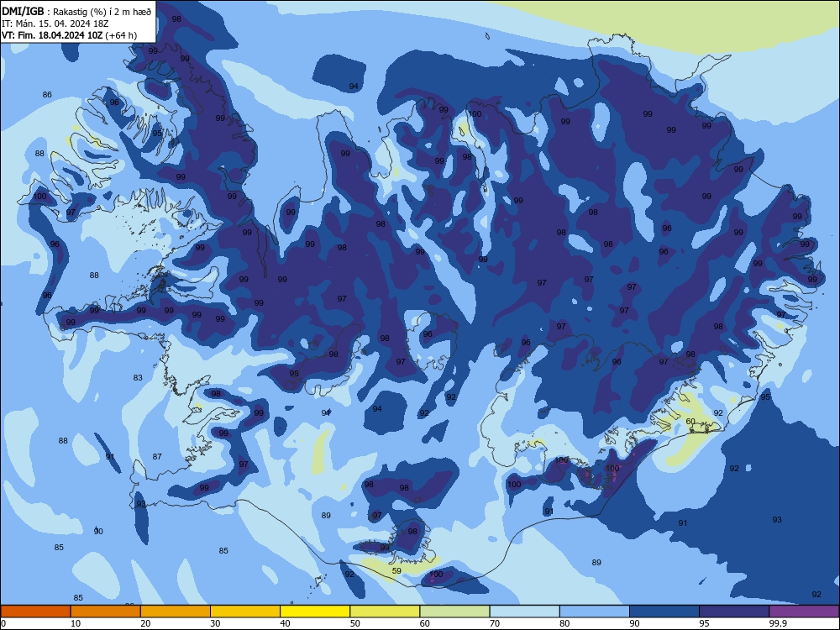840x630 pixels.
Task: Click the legend tick label '50'
Action: [x=355, y=623]
